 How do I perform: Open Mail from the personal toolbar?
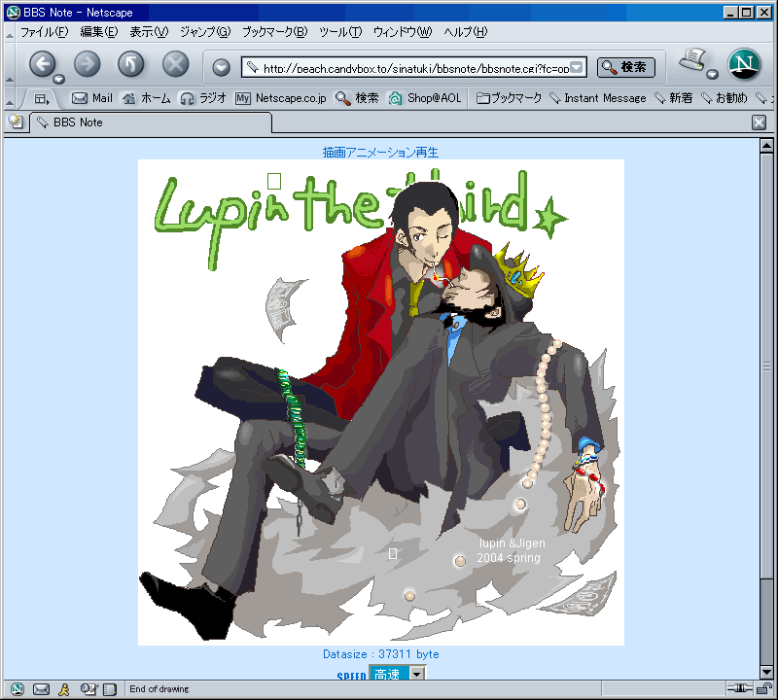click(x=92, y=98)
